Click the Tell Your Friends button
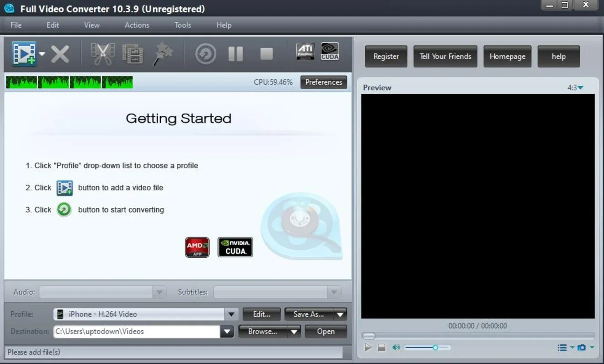The image size is (604, 364). (445, 56)
